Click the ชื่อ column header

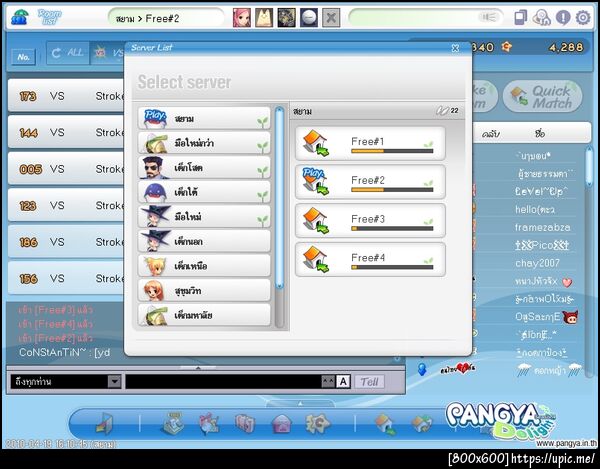540,134
